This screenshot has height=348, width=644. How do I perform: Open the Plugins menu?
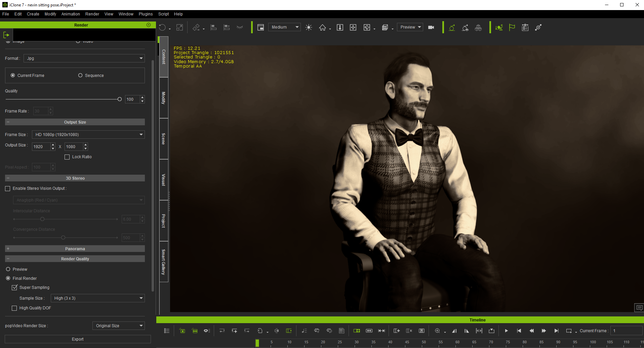coord(146,14)
